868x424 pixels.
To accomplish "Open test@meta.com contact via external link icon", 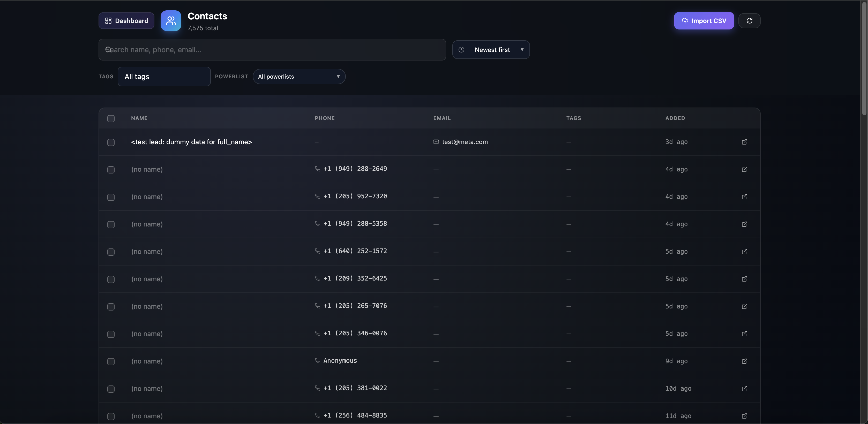I will (x=744, y=142).
